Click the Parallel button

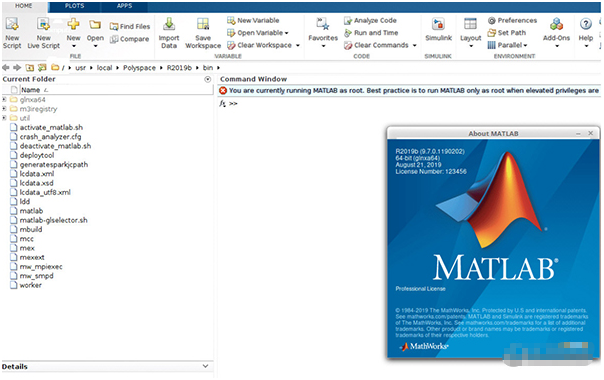pyautogui.click(x=507, y=45)
